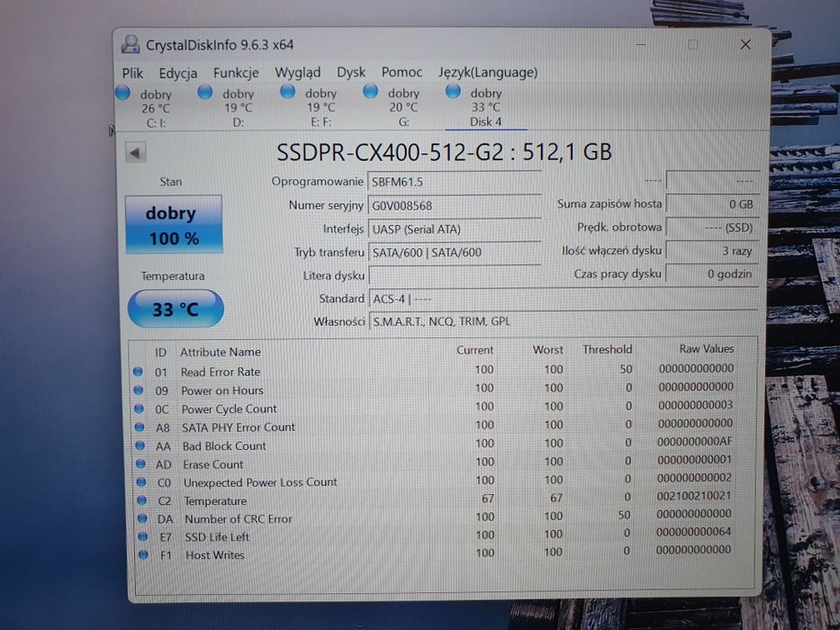Click the power on hours value 0 godzin
Image resolution: width=840 pixels, height=630 pixels.
tap(712, 274)
